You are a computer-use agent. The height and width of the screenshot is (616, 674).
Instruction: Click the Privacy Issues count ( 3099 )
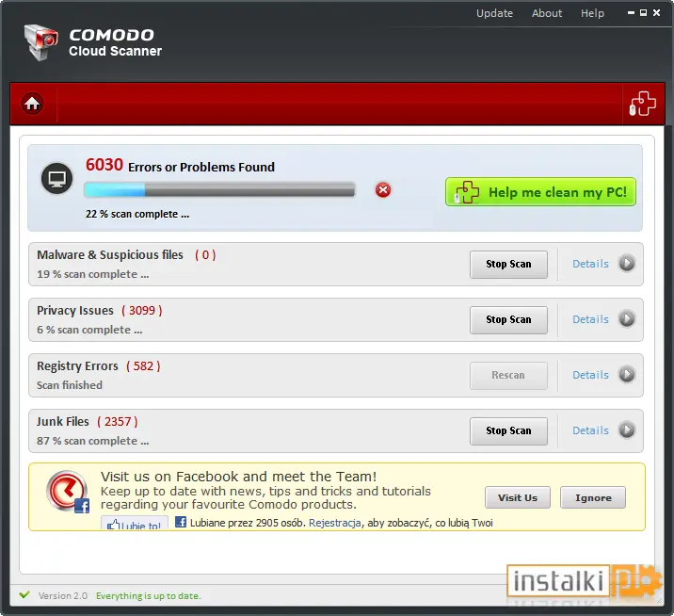click(x=142, y=311)
